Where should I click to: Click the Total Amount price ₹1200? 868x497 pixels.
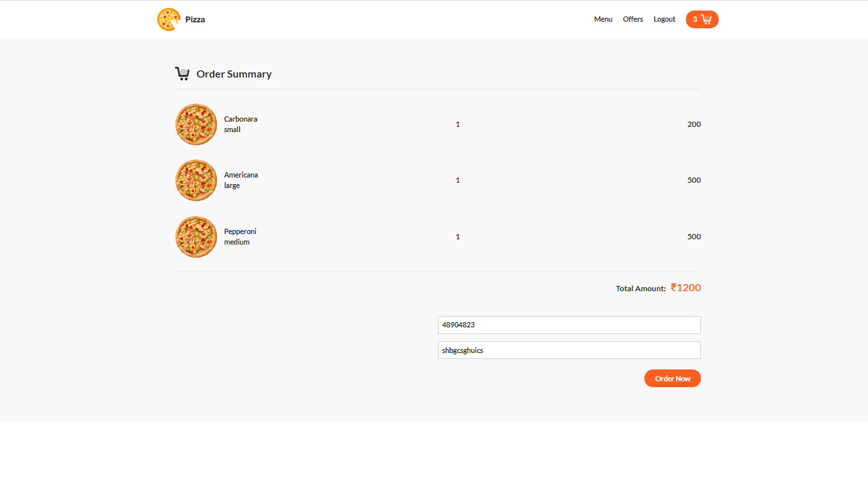[685, 287]
